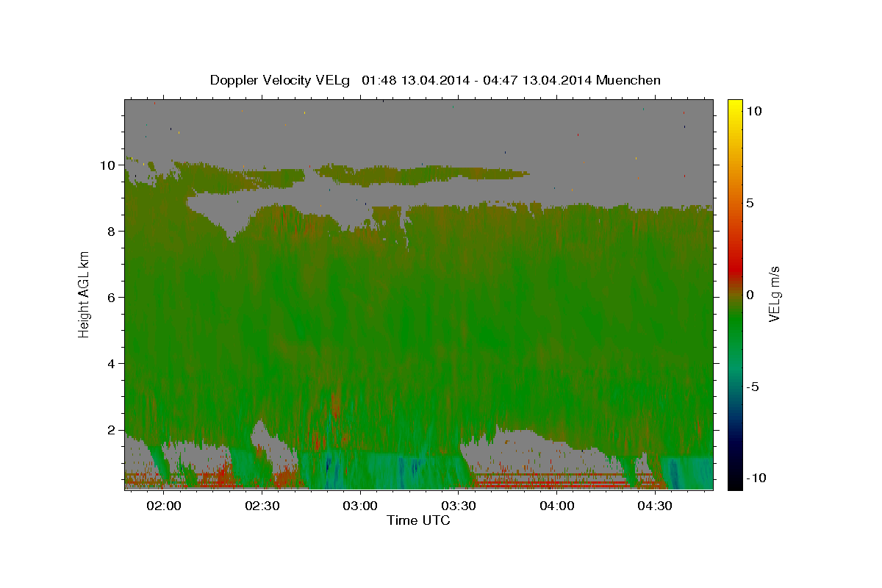This screenshot has height=588, width=882.
Task: Click the 04:30 time tick label
Action: (x=655, y=506)
